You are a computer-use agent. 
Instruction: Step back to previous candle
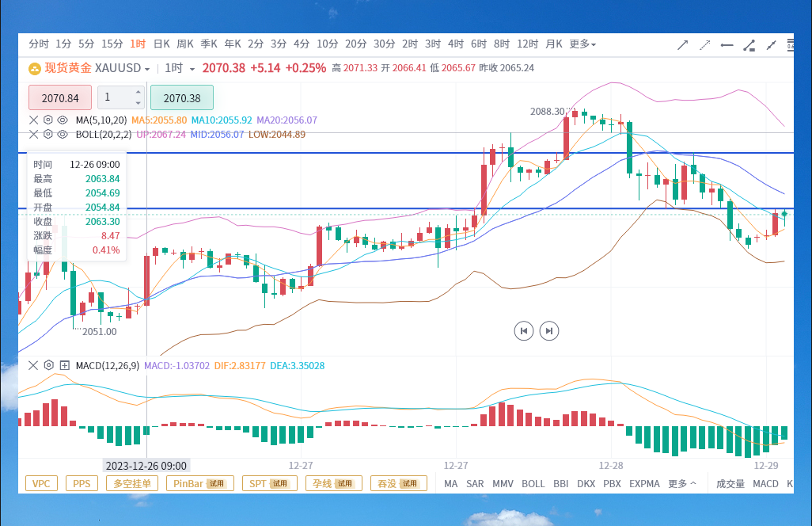click(524, 331)
